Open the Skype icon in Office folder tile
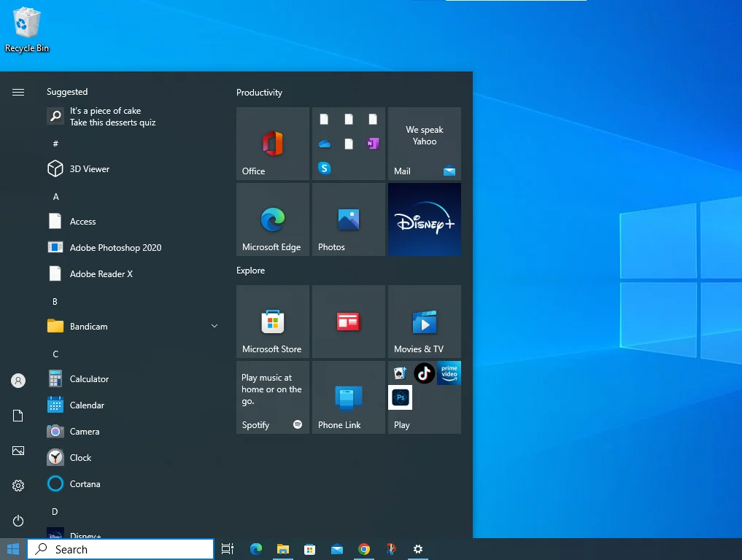The width and height of the screenshot is (742, 560). 325,168
